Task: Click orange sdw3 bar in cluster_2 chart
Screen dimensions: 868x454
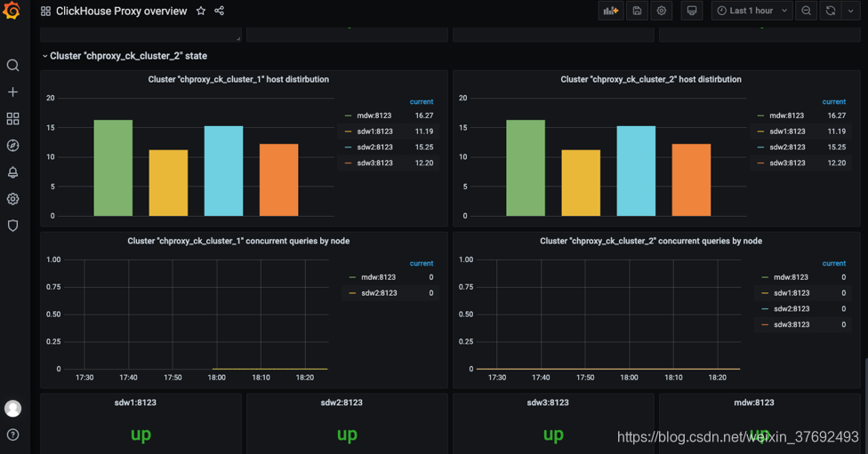Action: click(691, 179)
